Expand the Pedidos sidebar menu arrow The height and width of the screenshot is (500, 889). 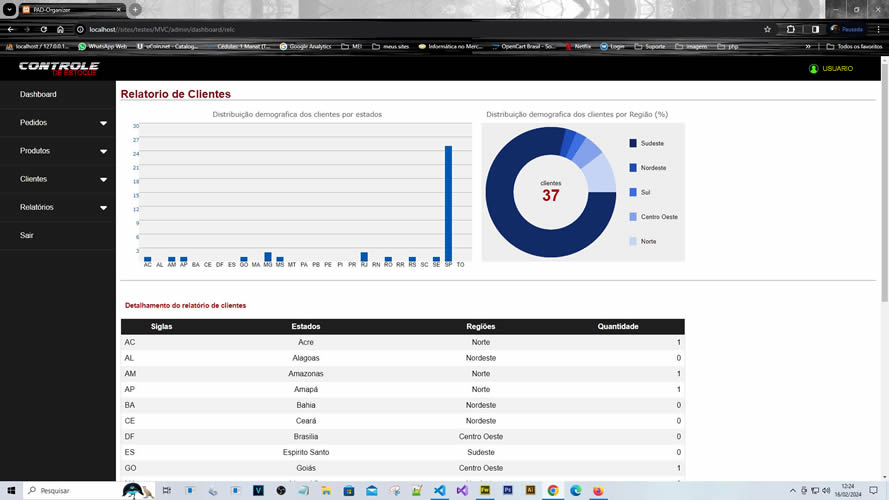tap(103, 123)
